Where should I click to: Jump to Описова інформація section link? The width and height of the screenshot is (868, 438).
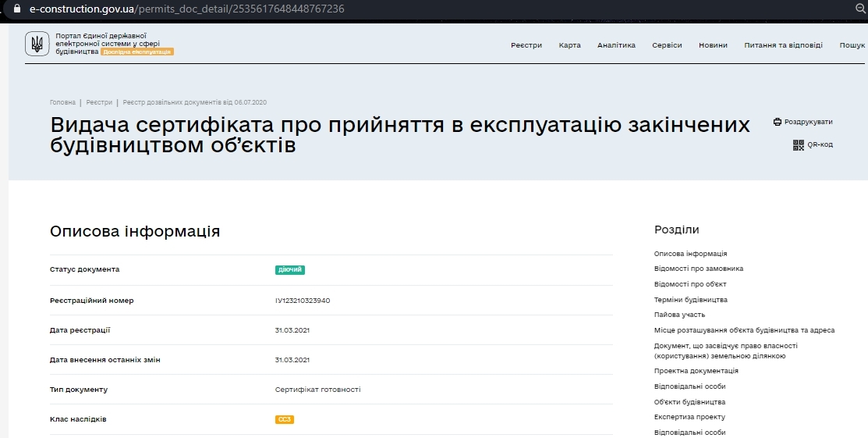click(x=690, y=254)
